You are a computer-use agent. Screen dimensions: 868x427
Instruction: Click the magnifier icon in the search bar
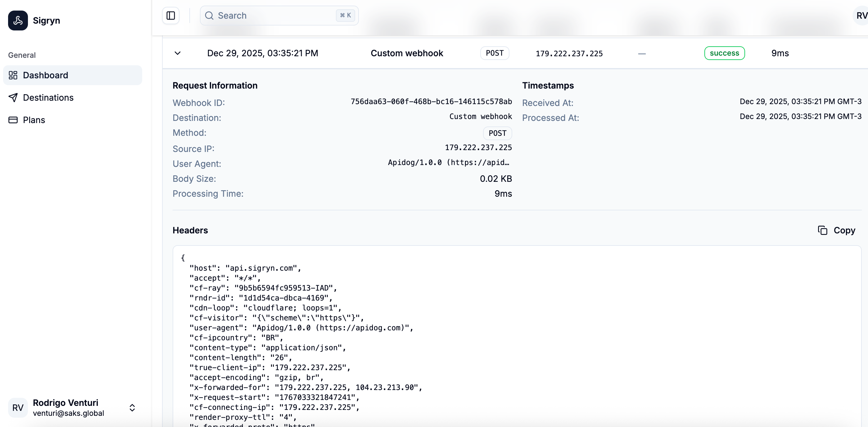click(x=209, y=16)
